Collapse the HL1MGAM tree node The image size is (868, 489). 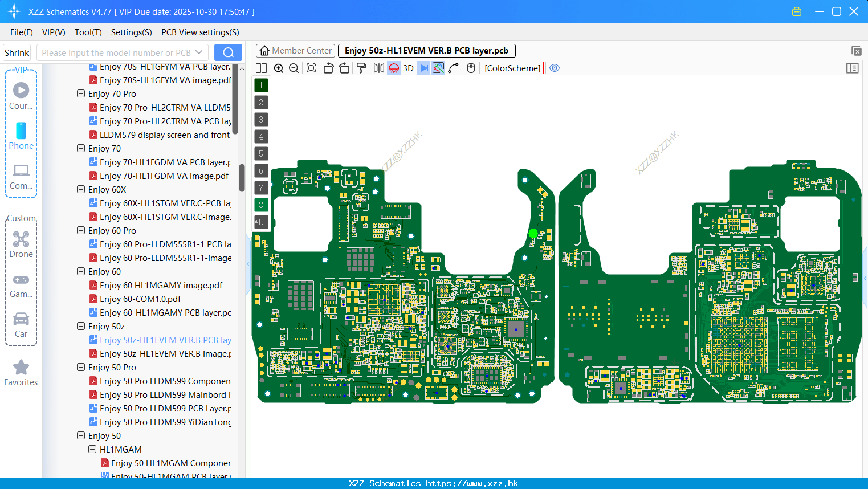(x=92, y=449)
